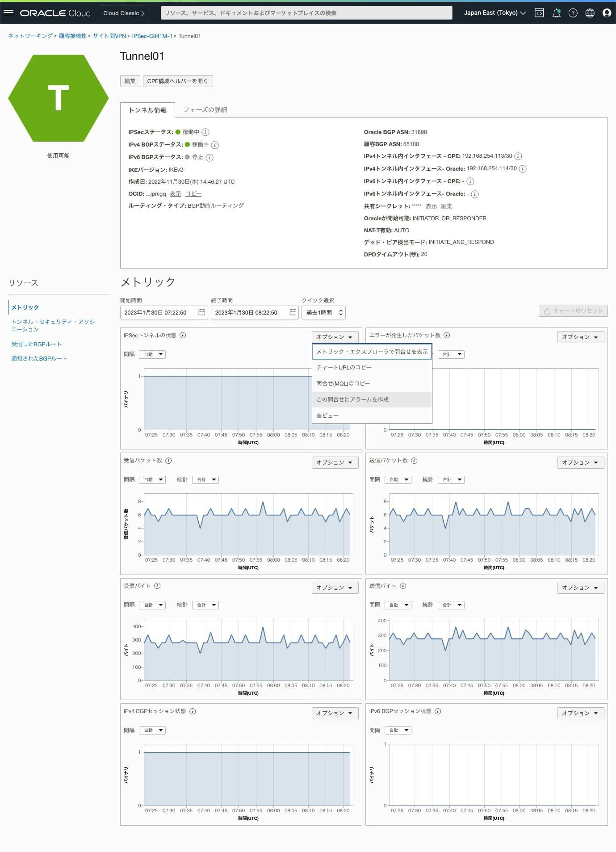Open the user profile avatar

(x=607, y=13)
